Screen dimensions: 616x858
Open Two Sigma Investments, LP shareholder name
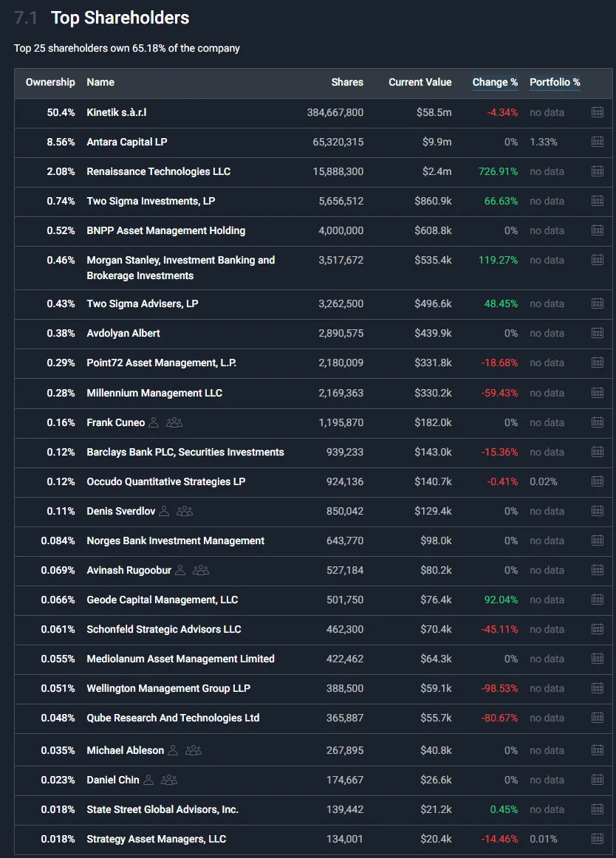[x=151, y=201]
